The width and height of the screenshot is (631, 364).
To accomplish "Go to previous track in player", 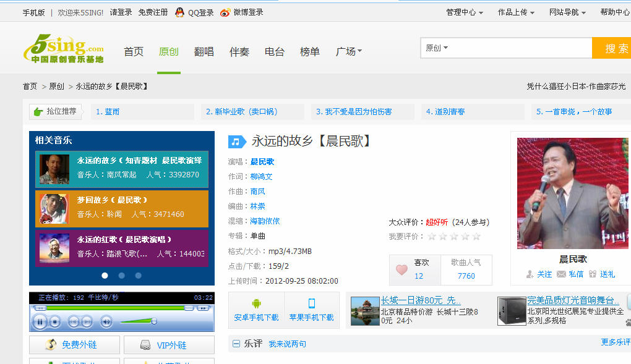I will [x=74, y=321].
